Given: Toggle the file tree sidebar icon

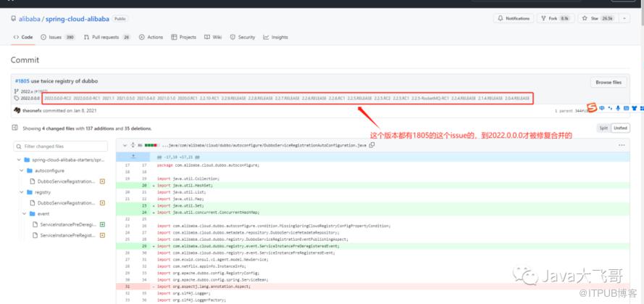Looking at the screenshot, I should 14,128.
